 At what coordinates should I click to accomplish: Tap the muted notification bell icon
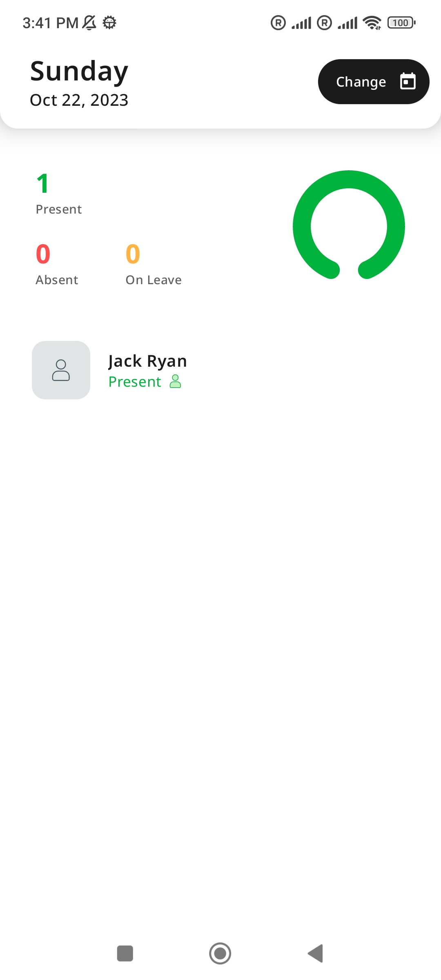point(89,22)
